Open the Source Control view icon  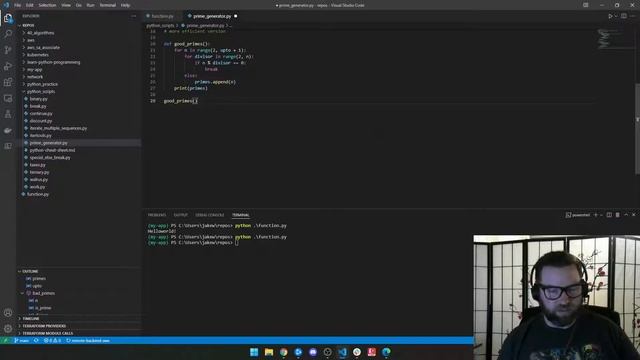coord(8,50)
